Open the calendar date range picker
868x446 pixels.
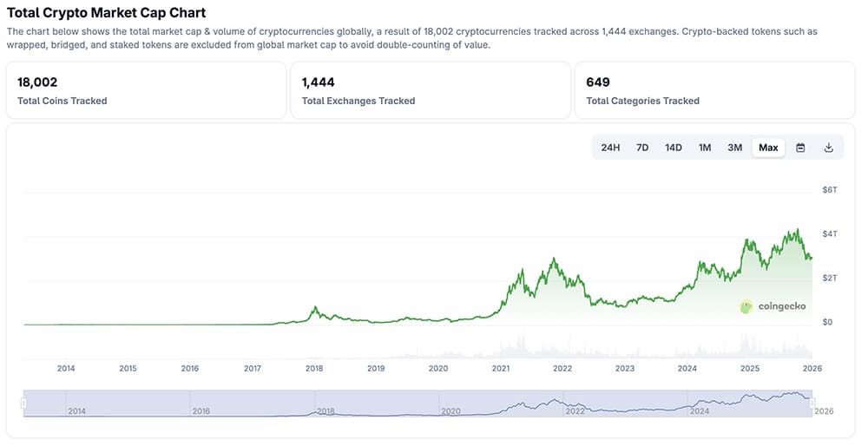pos(800,148)
